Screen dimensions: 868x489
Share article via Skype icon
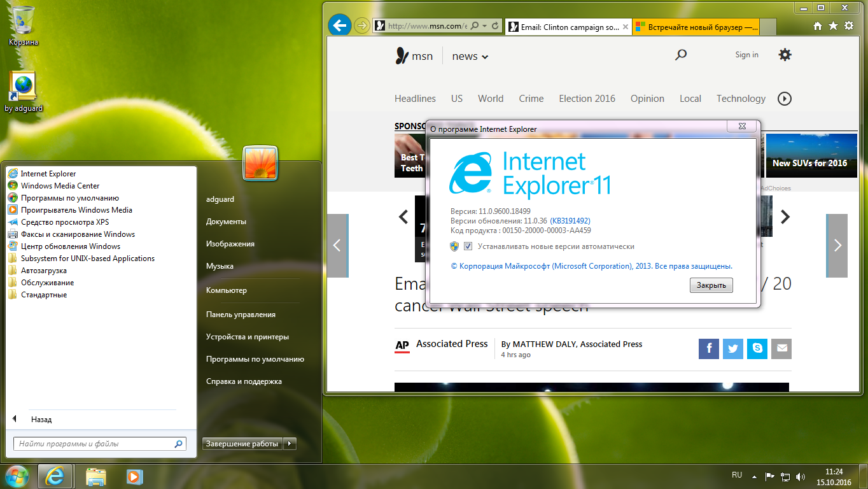[757, 348]
